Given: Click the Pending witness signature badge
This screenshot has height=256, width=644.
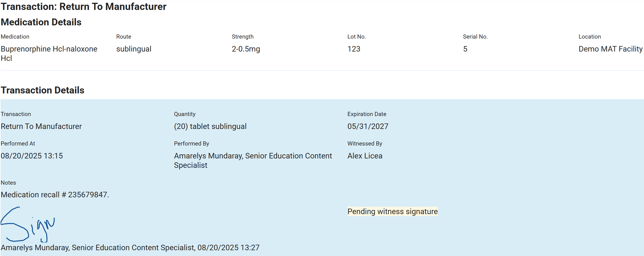Looking at the screenshot, I should (x=392, y=211).
